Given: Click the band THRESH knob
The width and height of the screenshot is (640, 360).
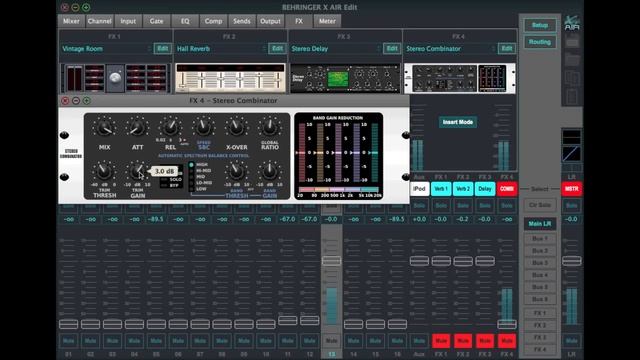Looking at the screenshot, I should point(237,172).
